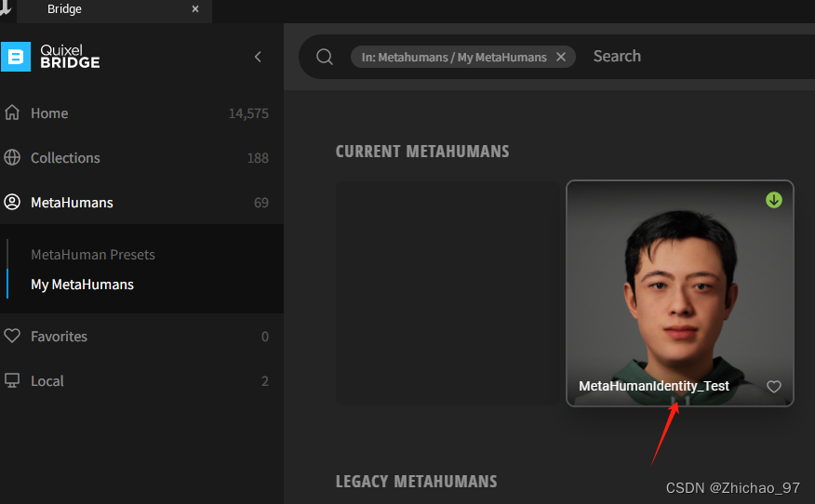Click the green download icon on MetaHumanIdentity_Test

tap(774, 200)
